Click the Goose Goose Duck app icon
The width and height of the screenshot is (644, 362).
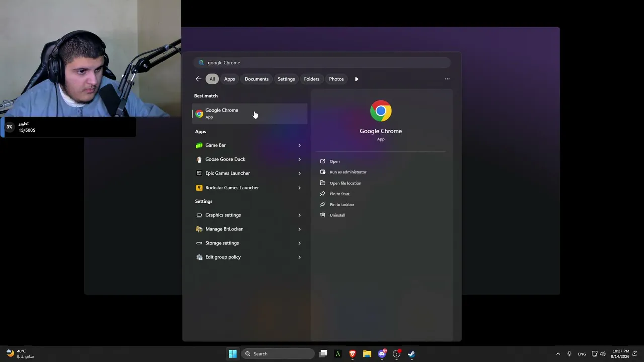pyautogui.click(x=199, y=159)
